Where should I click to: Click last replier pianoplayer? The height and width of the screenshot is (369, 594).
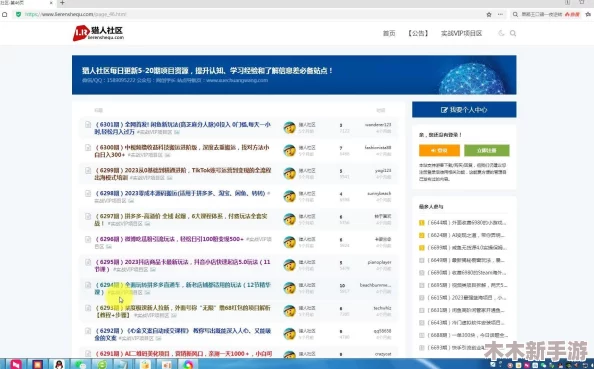click(379, 262)
